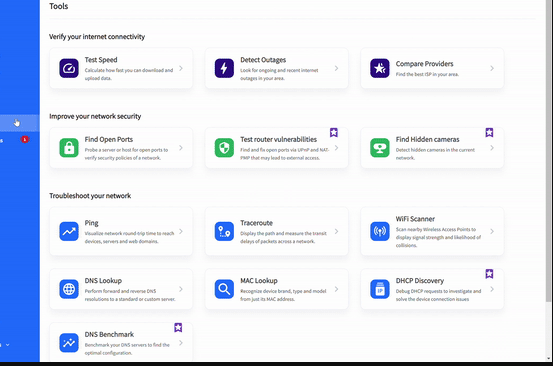Open the Compare Providers tool title

pyautogui.click(x=424, y=64)
